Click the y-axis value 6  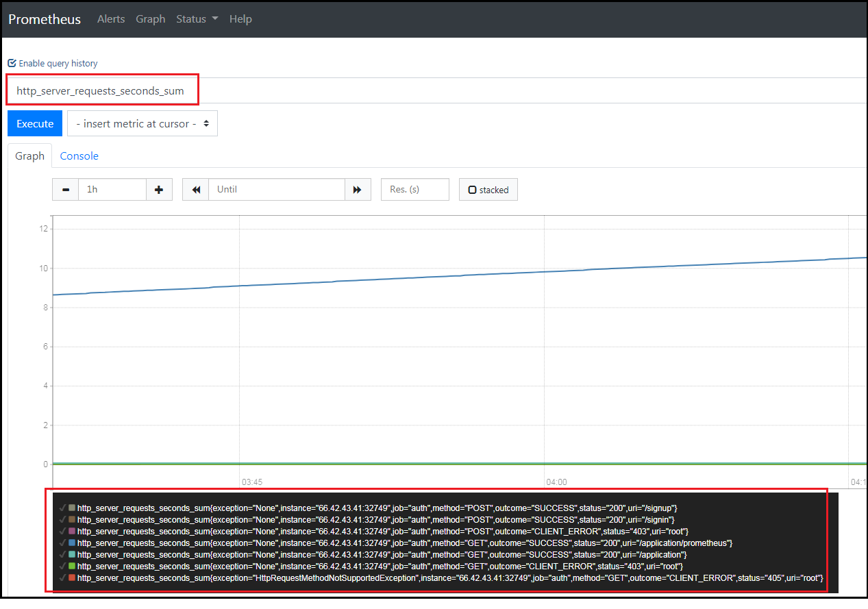pyautogui.click(x=46, y=347)
